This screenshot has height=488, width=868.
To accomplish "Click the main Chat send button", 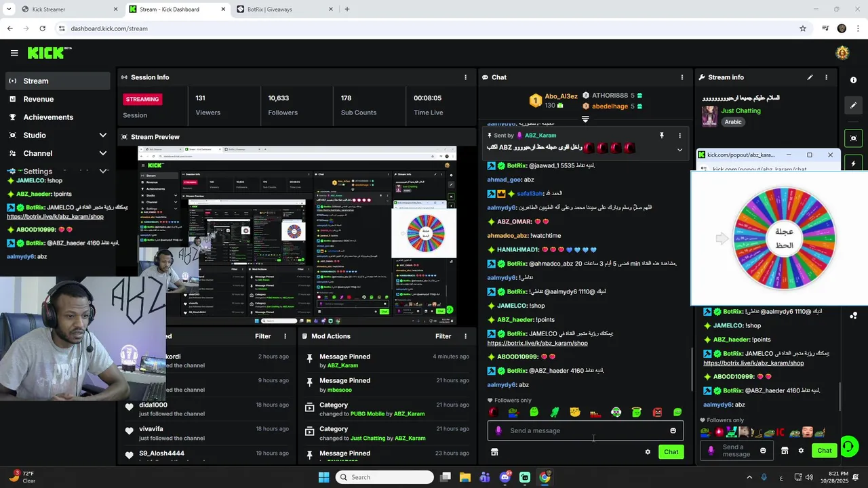I will click(x=671, y=452).
